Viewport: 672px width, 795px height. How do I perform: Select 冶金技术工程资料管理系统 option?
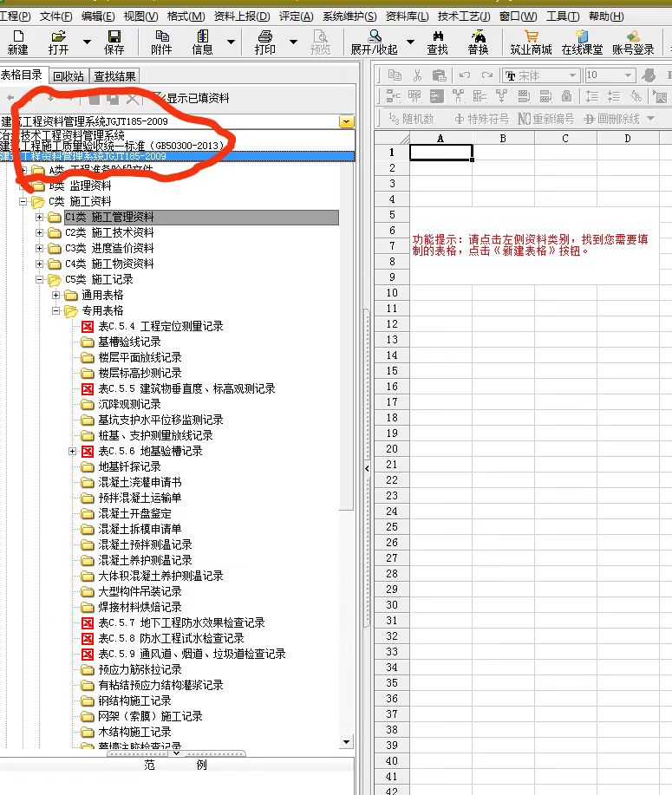pos(178,135)
